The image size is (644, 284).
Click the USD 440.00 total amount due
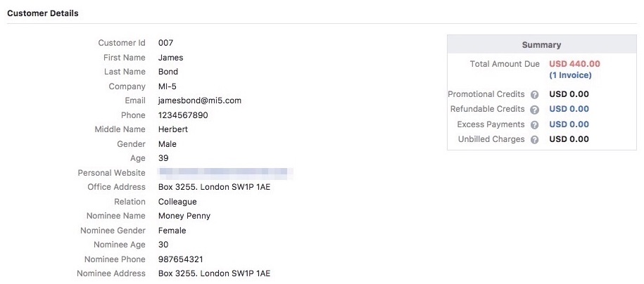pos(574,64)
